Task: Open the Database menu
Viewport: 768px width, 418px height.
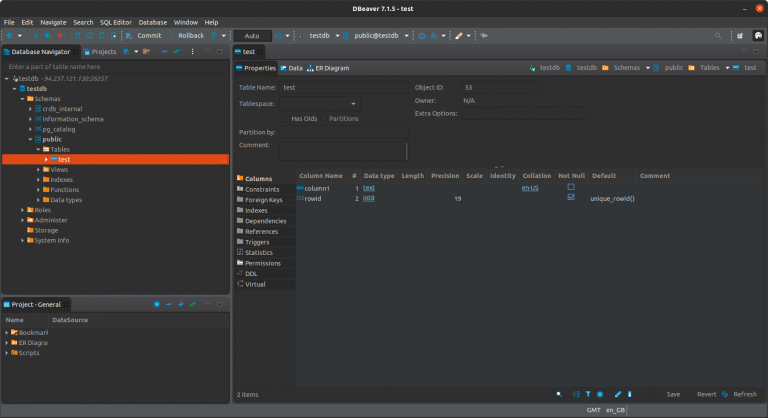Action: pyautogui.click(x=153, y=21)
